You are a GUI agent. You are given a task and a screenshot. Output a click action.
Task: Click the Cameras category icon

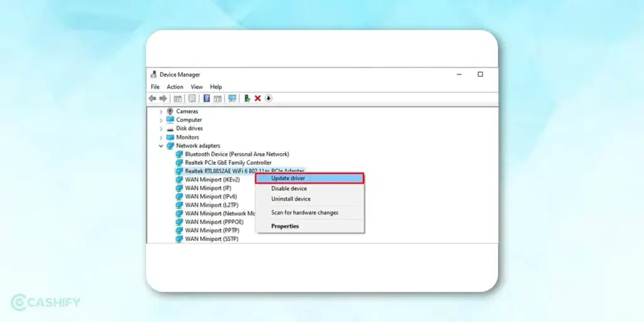(170, 111)
